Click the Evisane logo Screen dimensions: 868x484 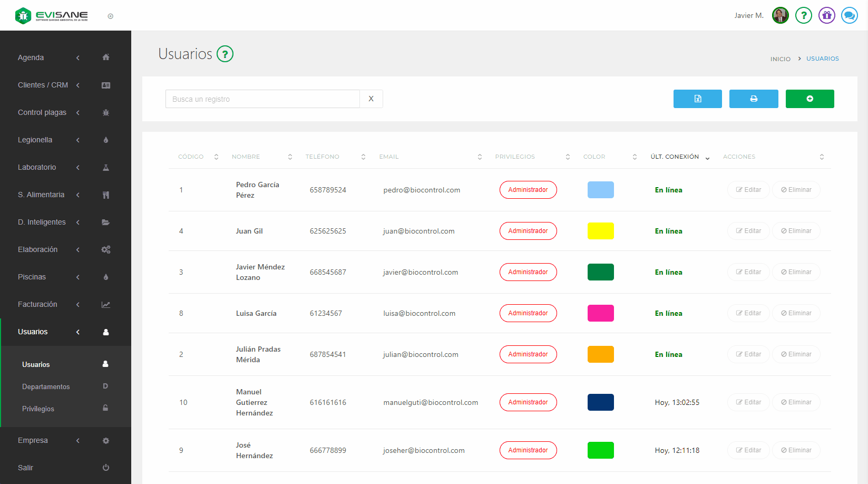click(x=52, y=16)
